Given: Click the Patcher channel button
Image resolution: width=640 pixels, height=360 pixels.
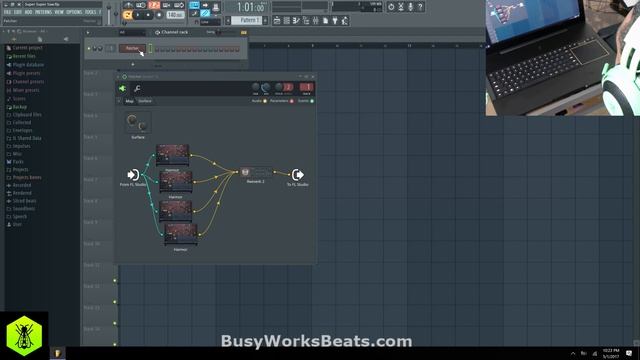Looking at the screenshot, I should (132, 48).
